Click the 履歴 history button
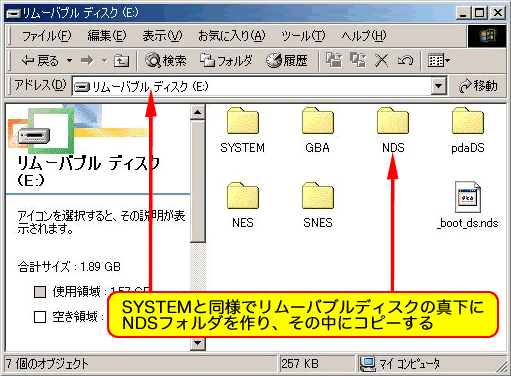Viewport: 511px width, 376px height. [287, 61]
